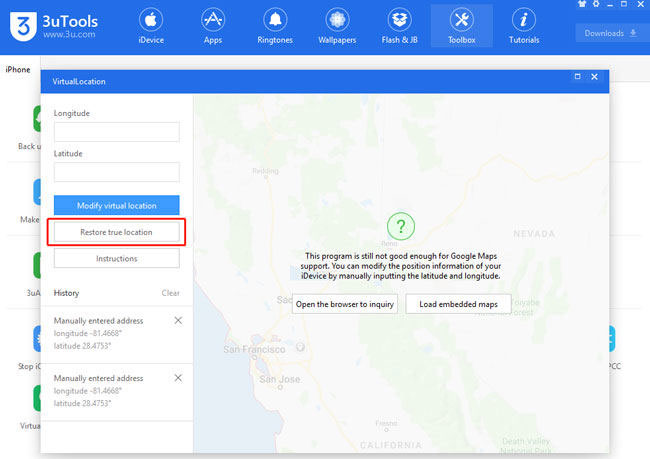The height and width of the screenshot is (459, 650).
Task: Remove first manually entered address entry
Action: point(178,321)
